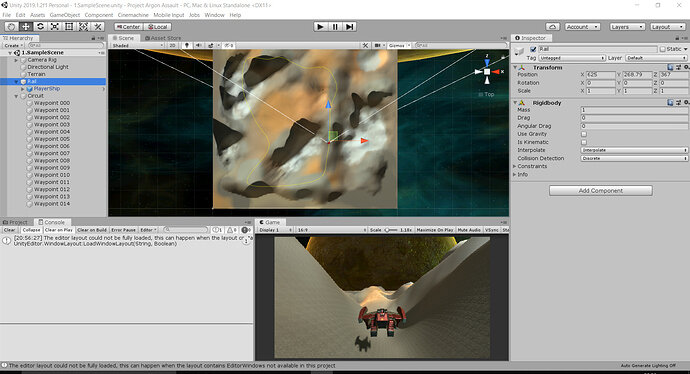Lock the Hierarchy panel padlock icon
Image resolution: width=690 pixels, height=374 pixels.
[93, 38]
